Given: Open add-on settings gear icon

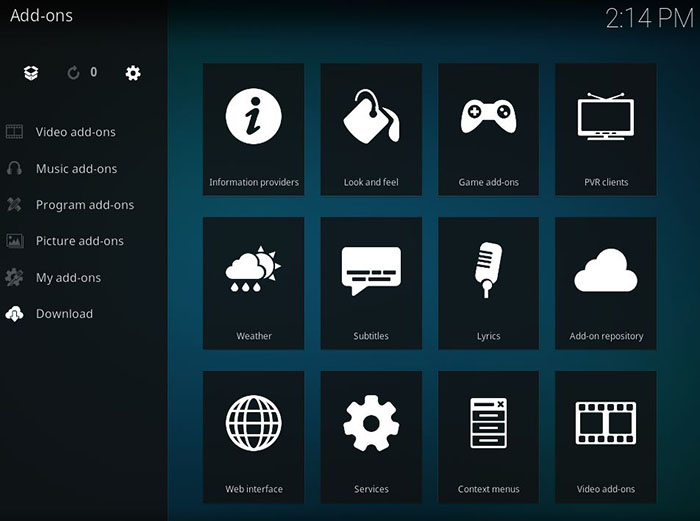Looking at the screenshot, I should tap(133, 73).
